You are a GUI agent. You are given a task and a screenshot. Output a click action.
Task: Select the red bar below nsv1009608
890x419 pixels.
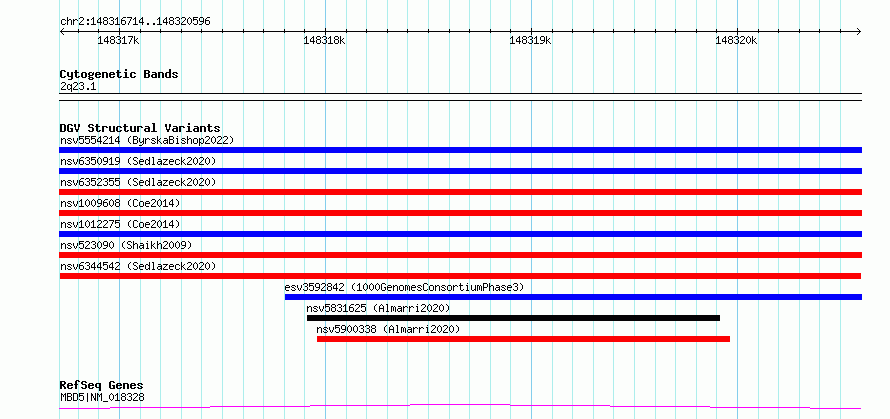[460, 213]
